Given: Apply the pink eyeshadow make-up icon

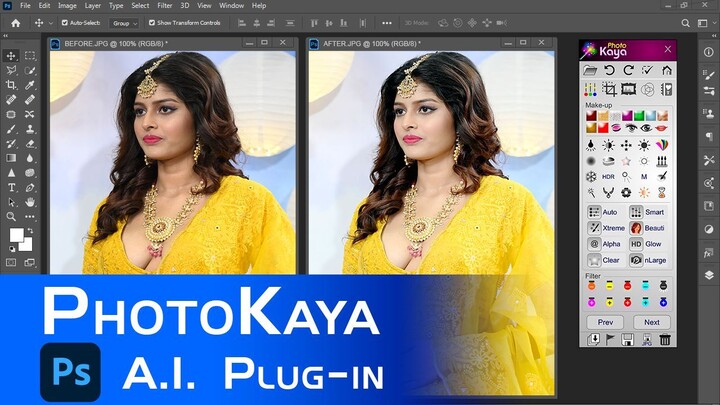Looking at the screenshot, I should 615,128.
